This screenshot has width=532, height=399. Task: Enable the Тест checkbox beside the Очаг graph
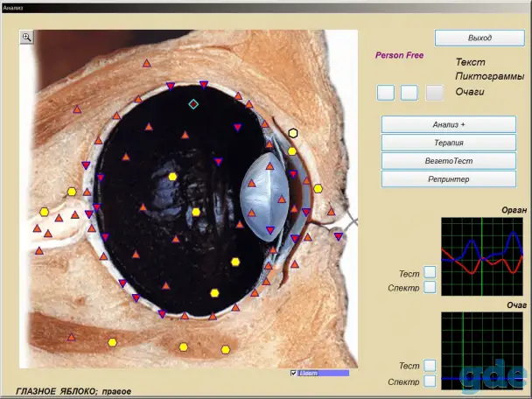click(x=430, y=366)
